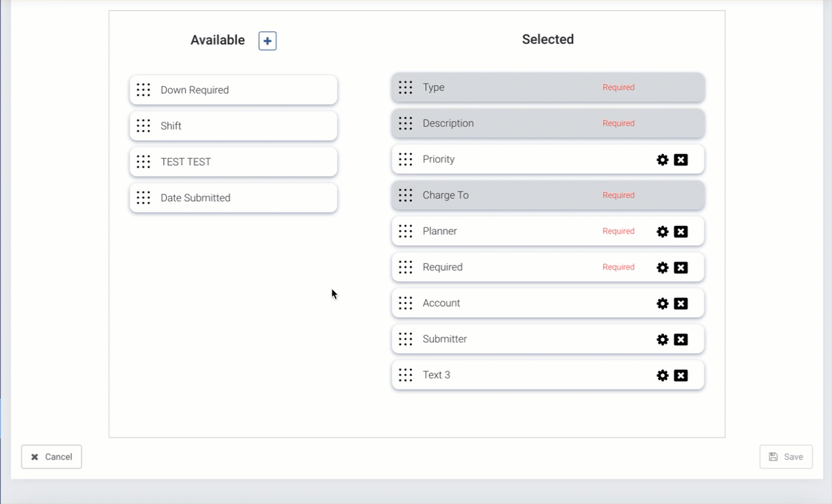Select the Text 3 field label

click(x=437, y=375)
